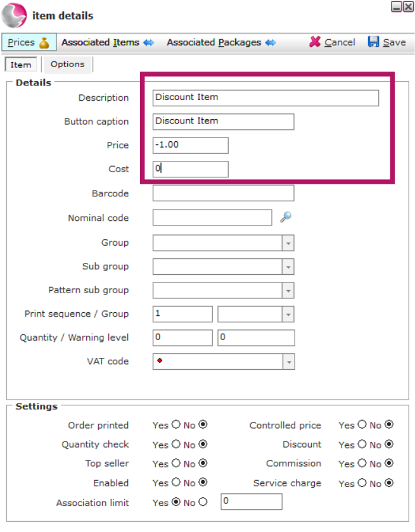Click the Nominal code magnifier lookup icon
This screenshot has width=415, height=532.
click(285, 217)
